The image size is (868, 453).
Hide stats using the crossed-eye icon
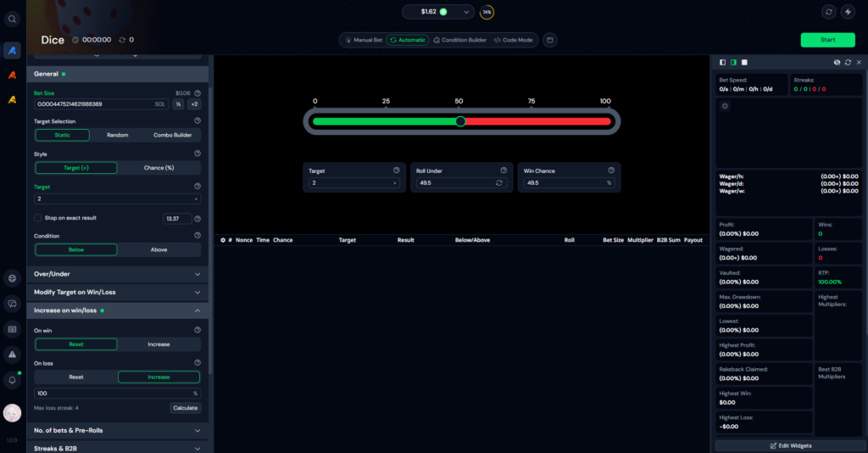(x=837, y=62)
